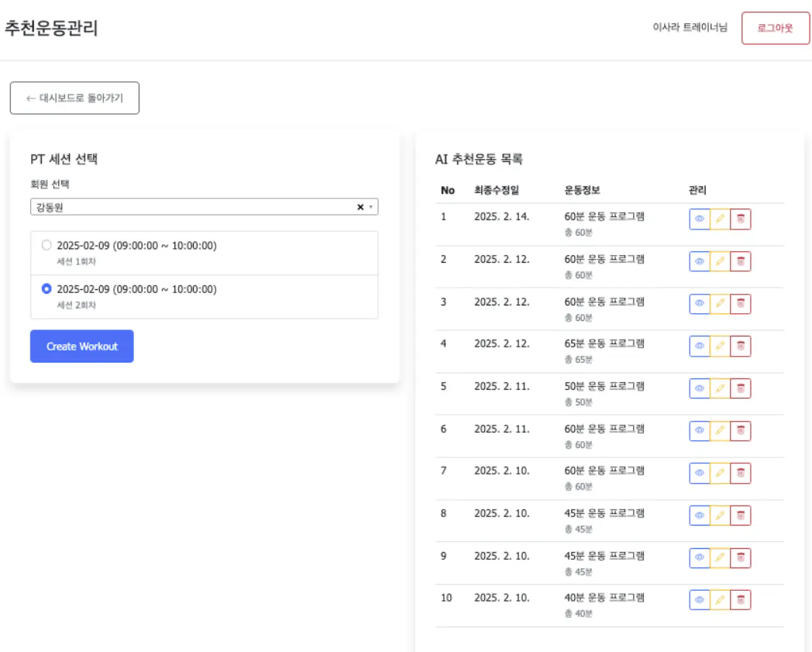Delete the 65분 program in row 4
The height and width of the screenshot is (652, 812).
741,346
